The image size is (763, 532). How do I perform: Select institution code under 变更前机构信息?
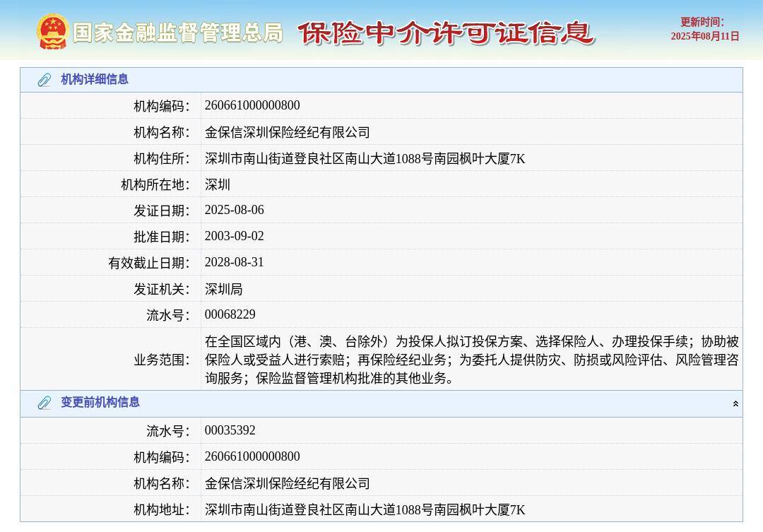[252, 456]
